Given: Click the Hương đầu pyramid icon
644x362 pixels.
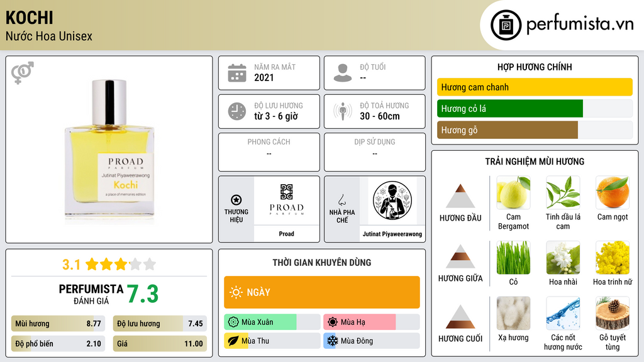Looking at the screenshot, I should [460, 196].
